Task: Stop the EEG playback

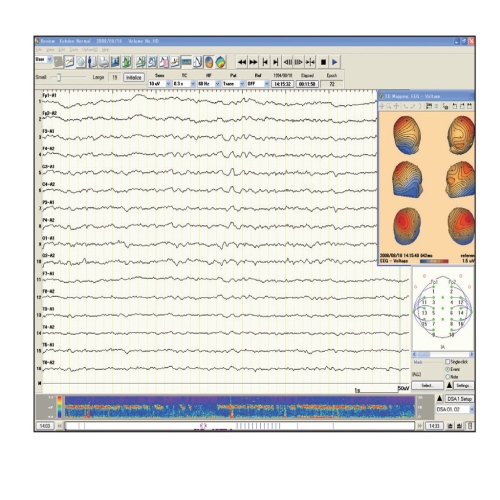Action: (x=323, y=62)
